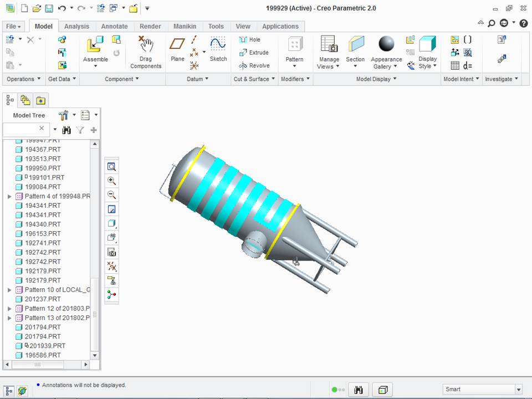The image size is (532, 399).
Task: Open the Appearance Gallery sphere icon
Action: [386, 44]
